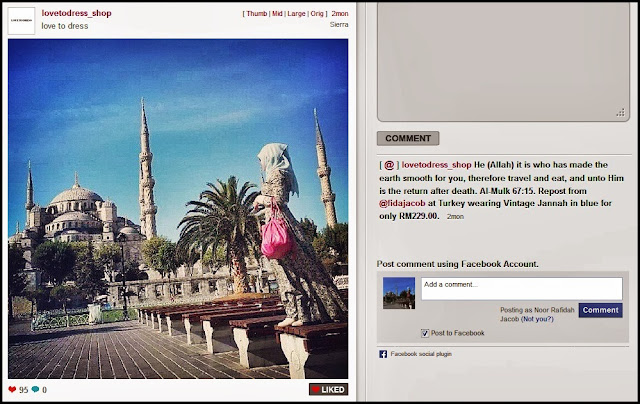Click the 'love to dress' subtitle text
This screenshot has width=640, height=404.
coord(64,26)
